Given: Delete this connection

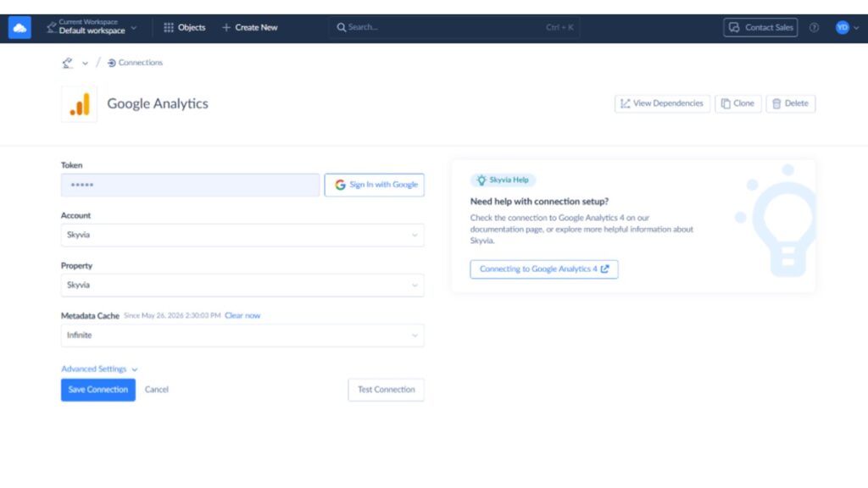Looking at the screenshot, I should click(790, 103).
